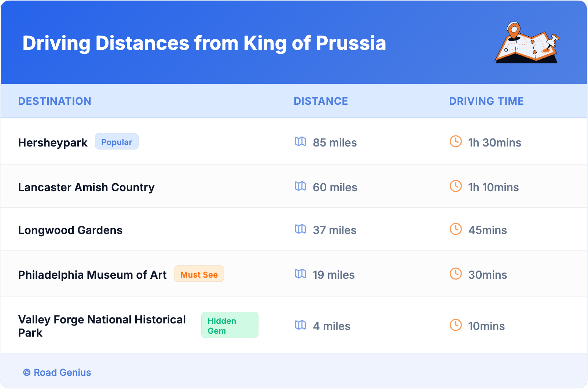Click map icon beside 4 miles
Viewport: 588px width, 389px height.
(x=300, y=325)
